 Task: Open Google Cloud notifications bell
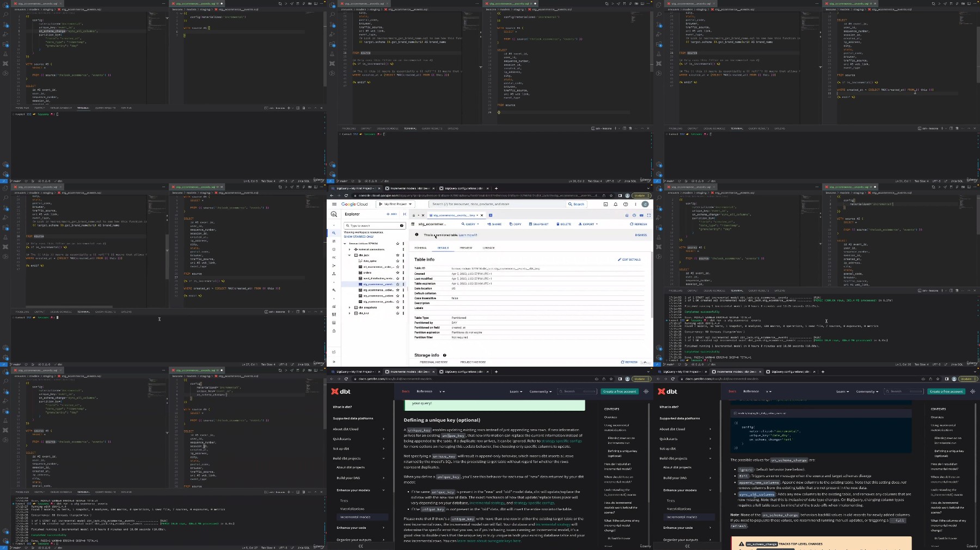(x=616, y=204)
